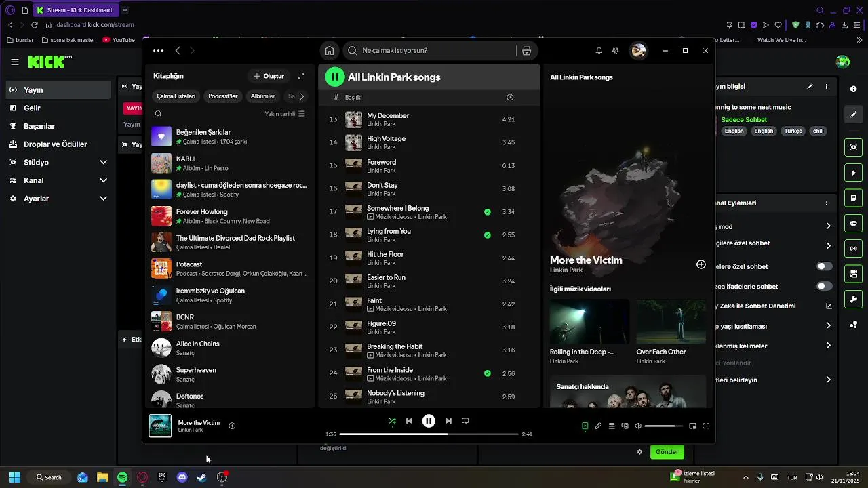Expand Kanal section in Kick sidebar
The height and width of the screenshot is (488, 868).
[103, 180]
